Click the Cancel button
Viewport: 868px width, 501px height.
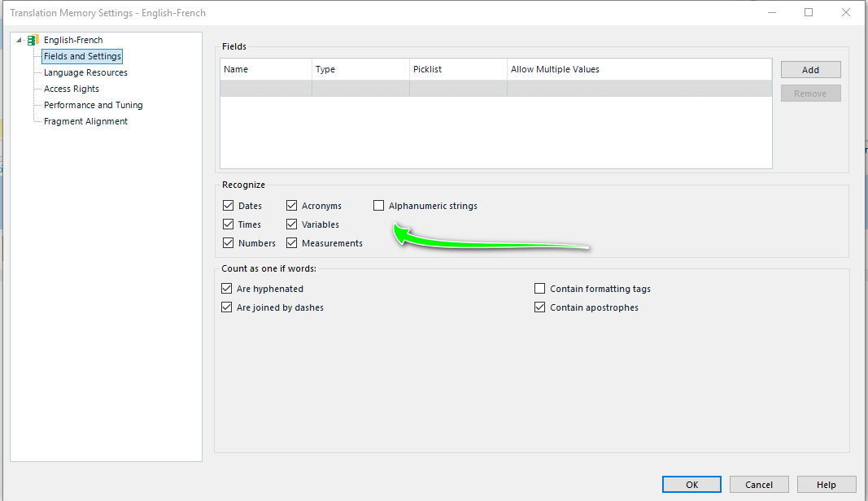point(758,485)
